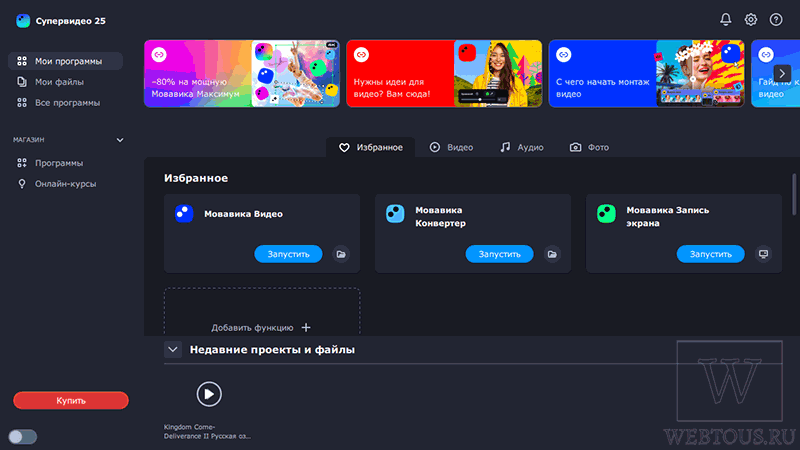
Task: Open folder icon next to Мовавика Видео launch
Action: click(341, 254)
